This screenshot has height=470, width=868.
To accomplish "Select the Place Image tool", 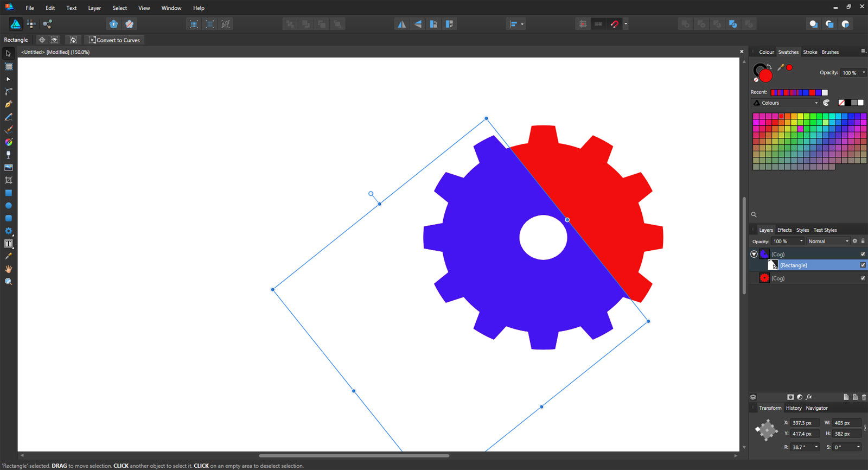I will point(8,168).
